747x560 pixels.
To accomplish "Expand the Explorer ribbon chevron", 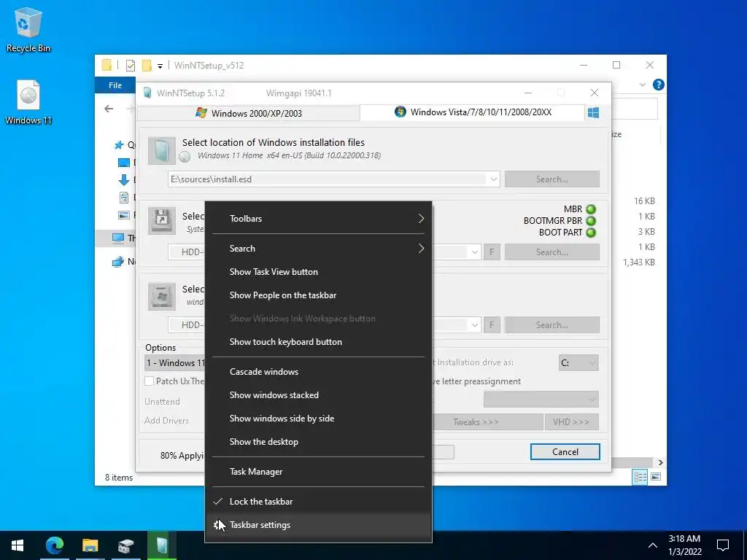I will [x=642, y=85].
